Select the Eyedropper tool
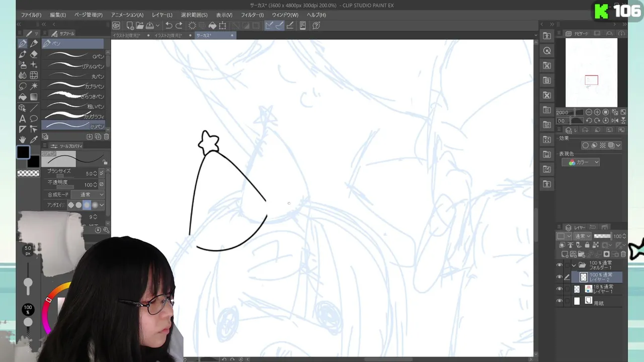Screen dimensions: 644x362 pos(34,140)
